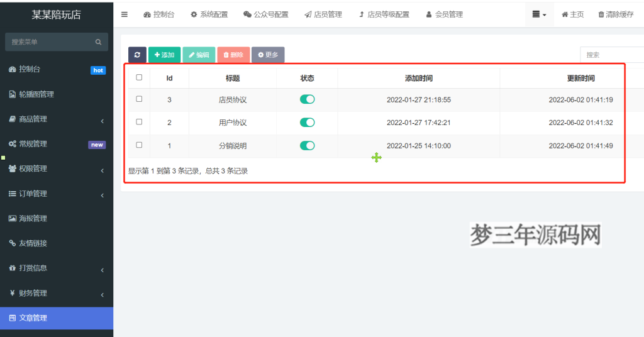Screen dimensions: 644x337
Task: Sort by the Id column header
Action: 169,78
